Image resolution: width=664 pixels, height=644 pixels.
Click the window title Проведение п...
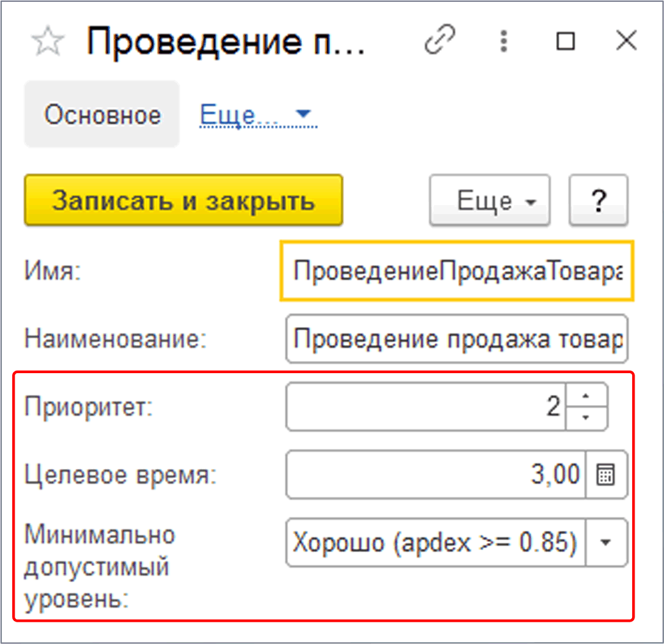point(227,42)
